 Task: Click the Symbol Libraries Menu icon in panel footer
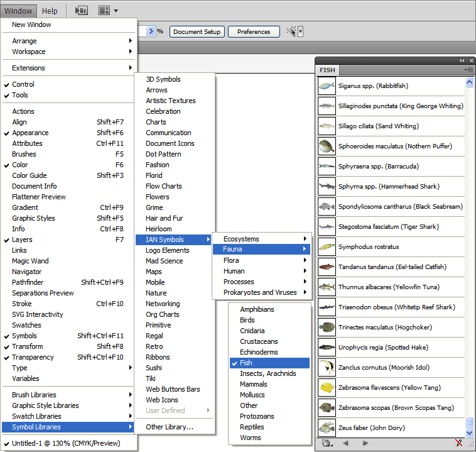[x=327, y=443]
